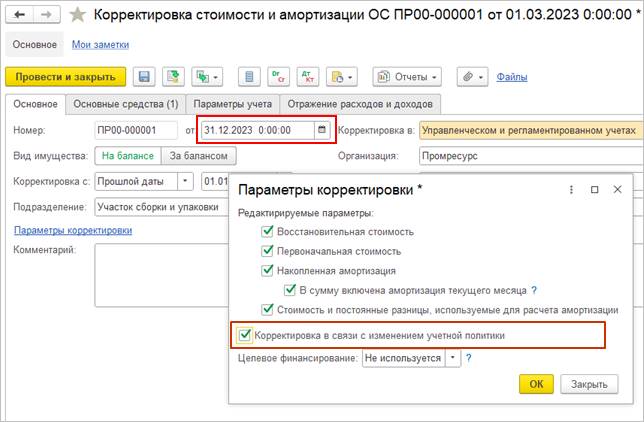644x422 pixels.
Task: Select the Основное form tab
Action: pyautogui.click(x=35, y=104)
